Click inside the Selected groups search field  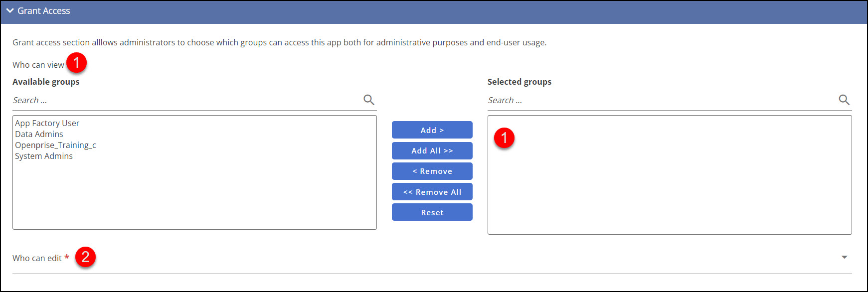click(x=662, y=100)
